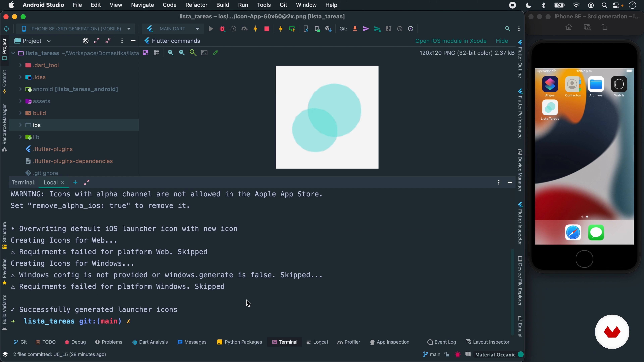The image size is (644, 362).
Task: Click the Git Rollback icon
Action: tap(411, 29)
